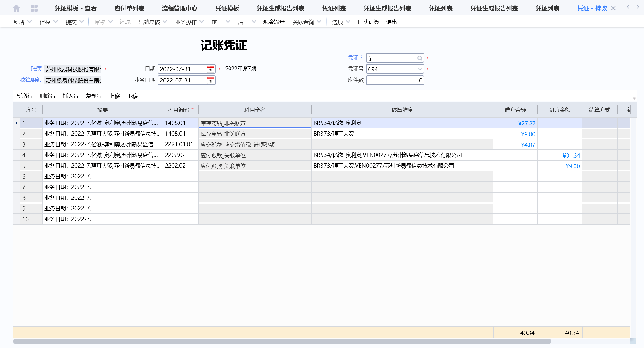Click 插入行 to insert a row
Image resolution: width=644 pixels, height=348 pixels.
71,96
